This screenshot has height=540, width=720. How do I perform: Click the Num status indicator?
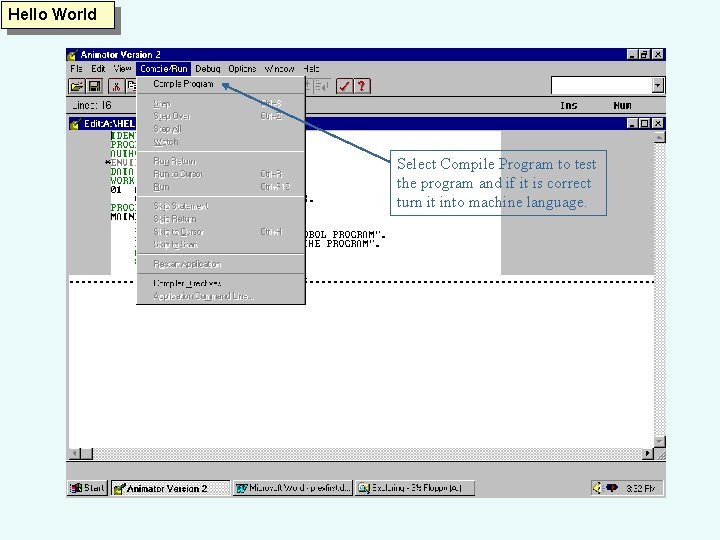click(x=622, y=106)
